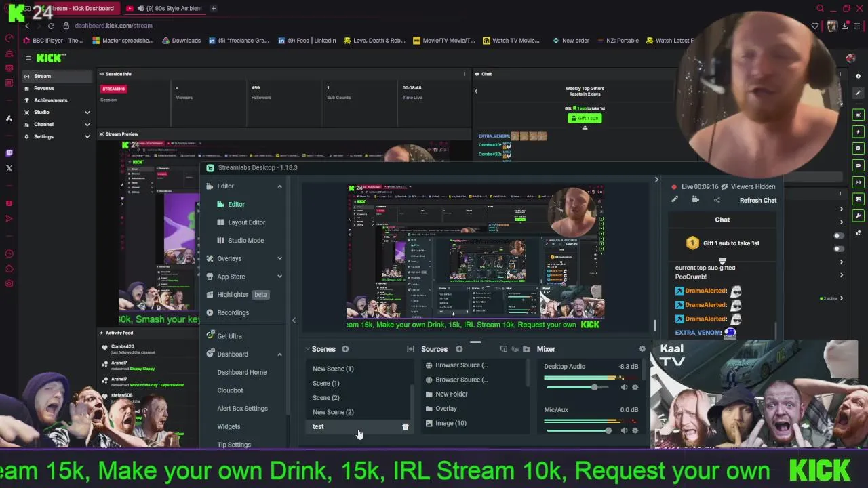Collapse Streamlabs chat panel with right chevron
868x488 pixels.
point(656,180)
